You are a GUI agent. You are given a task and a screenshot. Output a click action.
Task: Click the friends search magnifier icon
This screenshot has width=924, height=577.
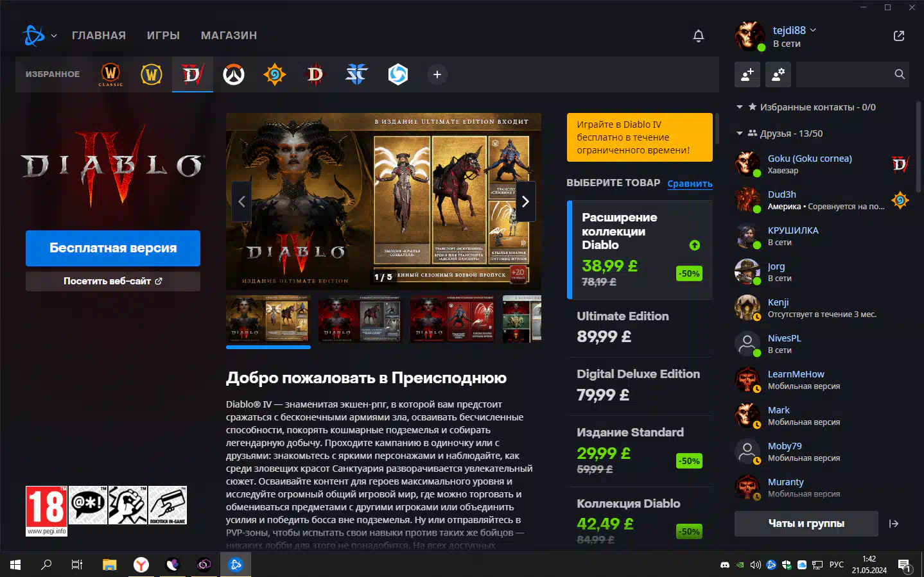[900, 74]
